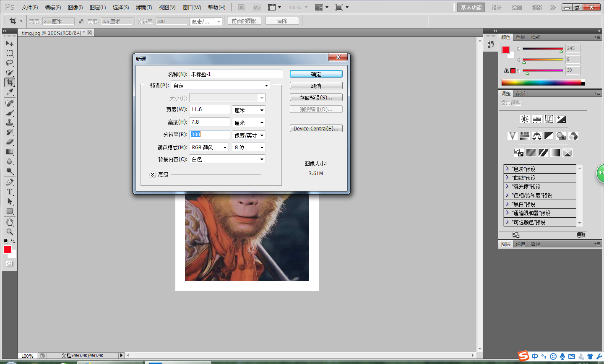Switch to the 通道 tab

521,244
